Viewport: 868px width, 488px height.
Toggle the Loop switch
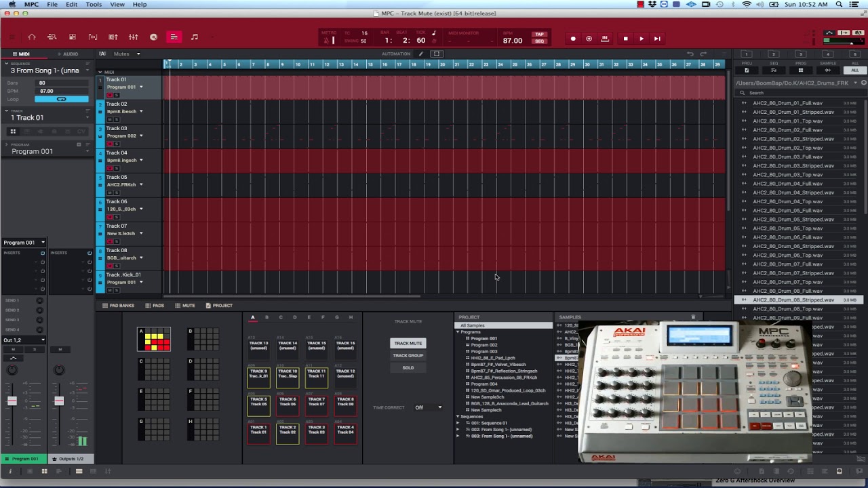(61, 99)
